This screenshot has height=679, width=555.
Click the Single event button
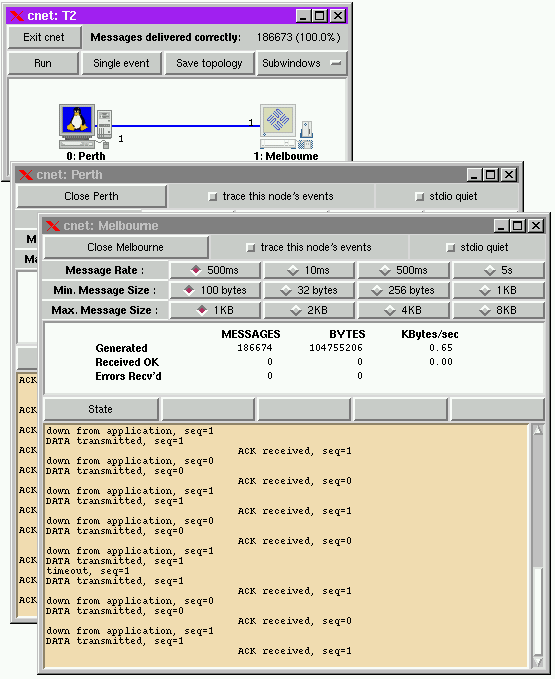point(121,63)
